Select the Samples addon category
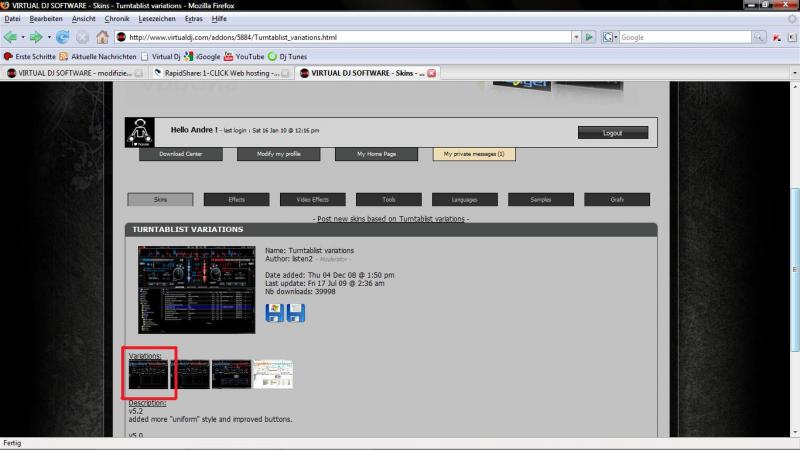800x450 pixels. tap(541, 199)
